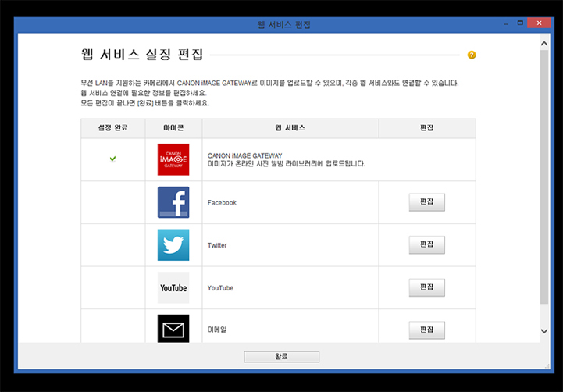
Task: Click the email envelope icon
Action: coord(173,329)
